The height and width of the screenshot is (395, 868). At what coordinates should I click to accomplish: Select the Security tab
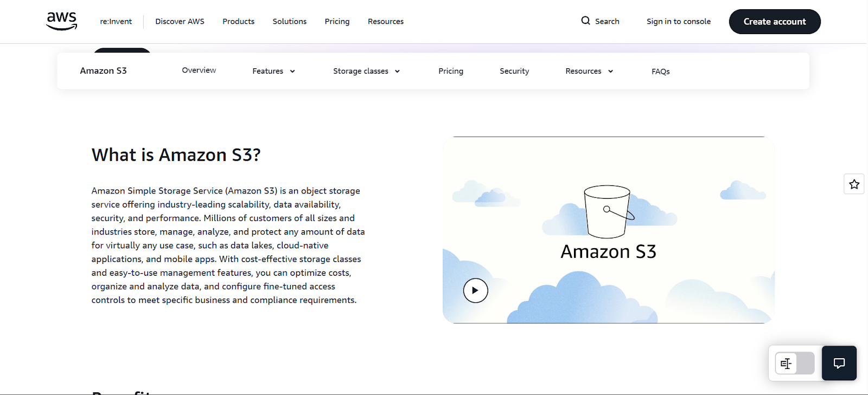514,71
